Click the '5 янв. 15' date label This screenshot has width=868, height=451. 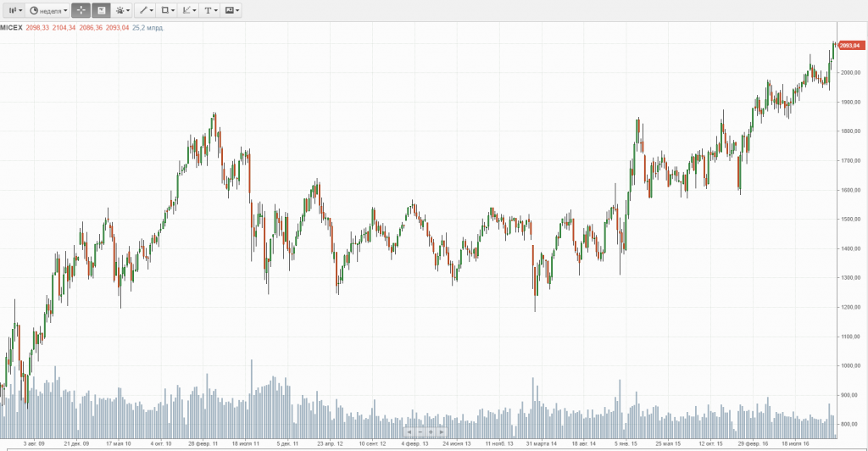(626, 443)
